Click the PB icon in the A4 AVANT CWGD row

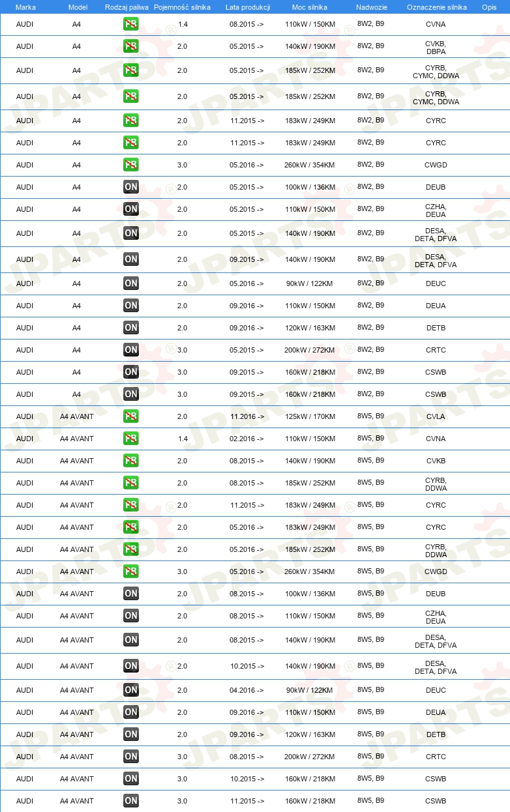[x=131, y=572]
